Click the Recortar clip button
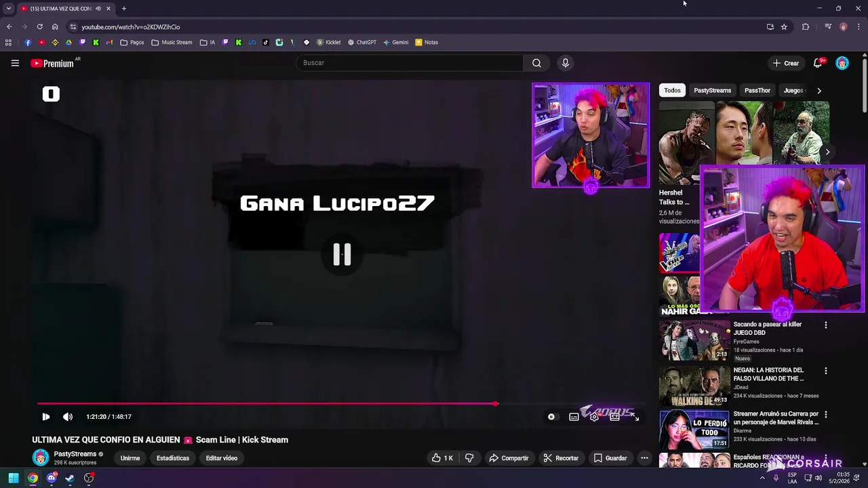 (561, 458)
